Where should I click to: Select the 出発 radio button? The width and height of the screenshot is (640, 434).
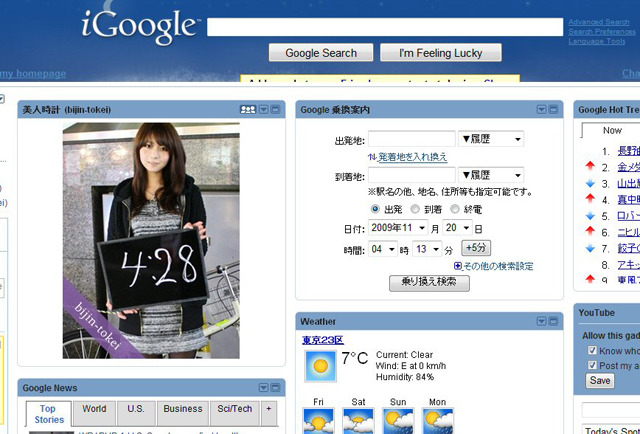[x=375, y=209]
